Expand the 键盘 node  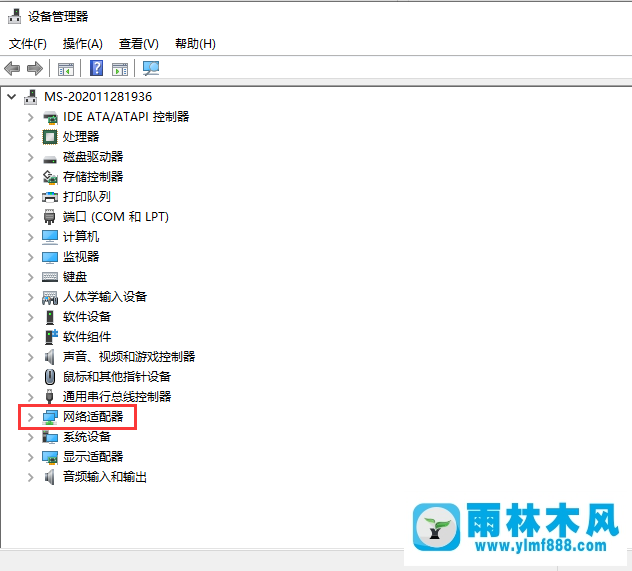pyautogui.click(x=31, y=277)
